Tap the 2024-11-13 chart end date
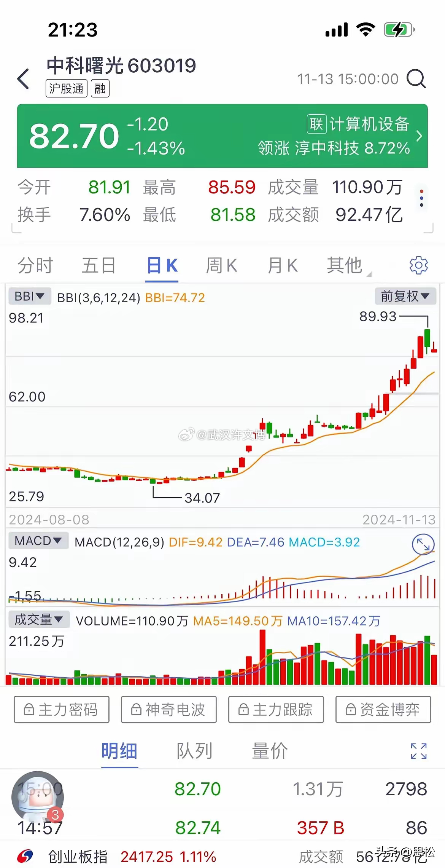The height and width of the screenshot is (868, 445). click(399, 520)
